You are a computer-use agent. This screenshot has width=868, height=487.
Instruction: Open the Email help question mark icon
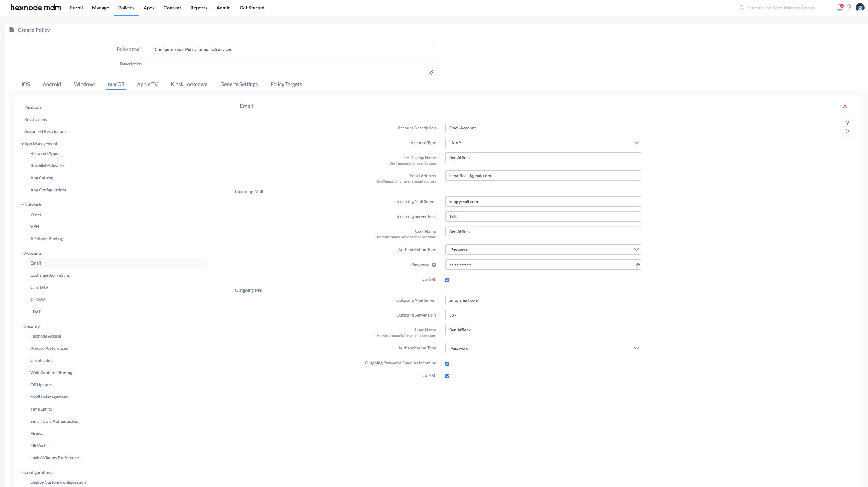click(848, 123)
